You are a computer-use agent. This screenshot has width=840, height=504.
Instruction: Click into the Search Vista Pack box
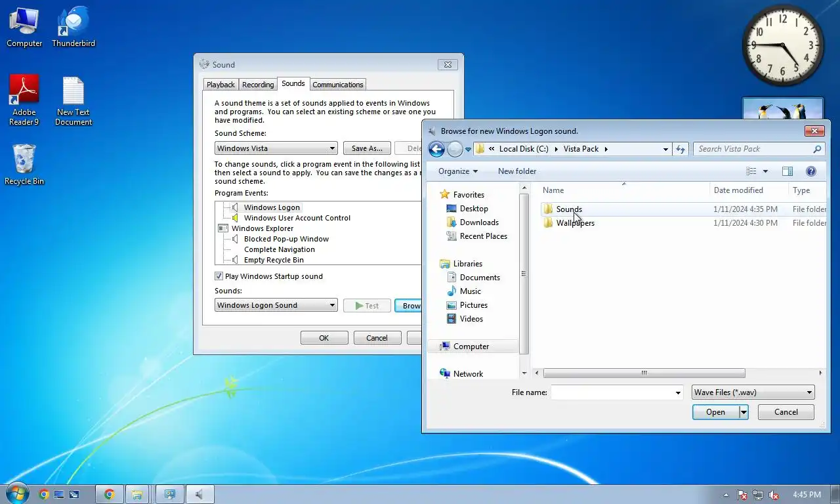pos(752,149)
